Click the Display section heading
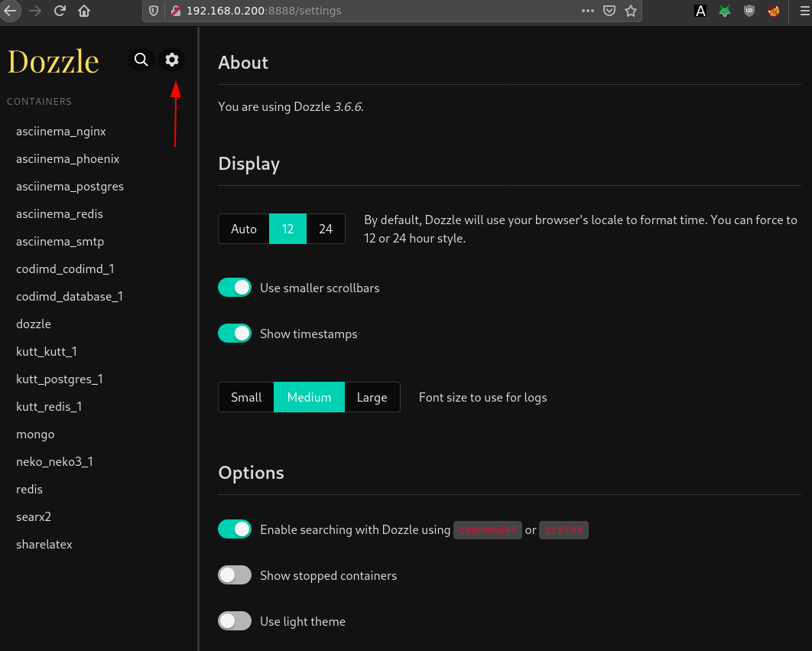 [x=249, y=164]
